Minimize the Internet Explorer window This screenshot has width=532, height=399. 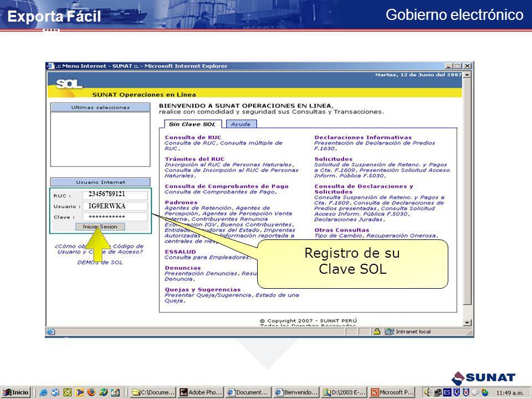449,66
